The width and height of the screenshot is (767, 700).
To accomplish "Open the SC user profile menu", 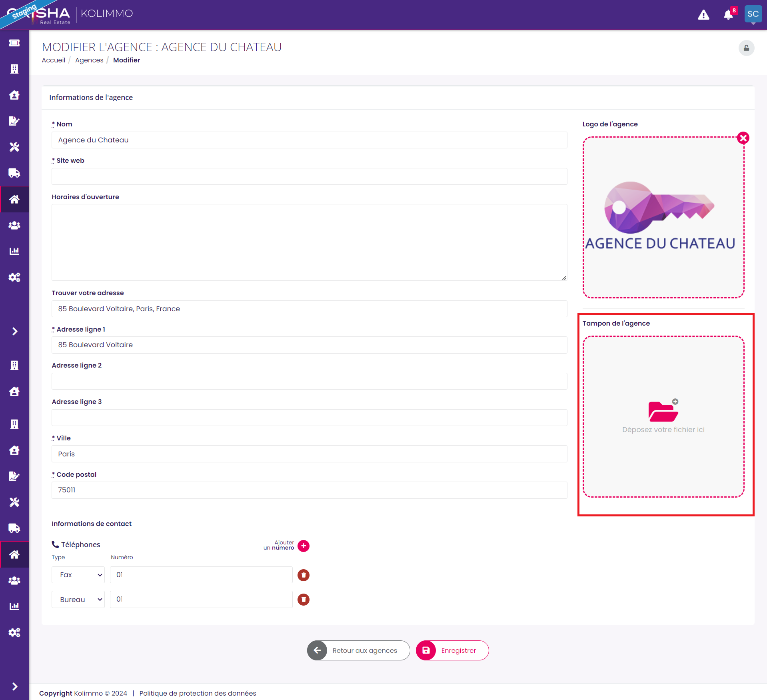I will point(753,14).
